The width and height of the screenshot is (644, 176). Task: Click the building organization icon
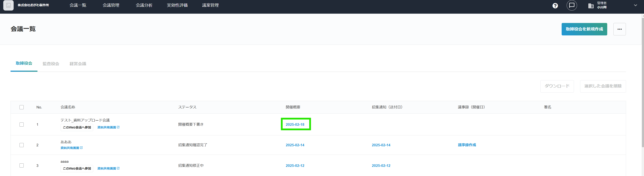click(x=591, y=6)
